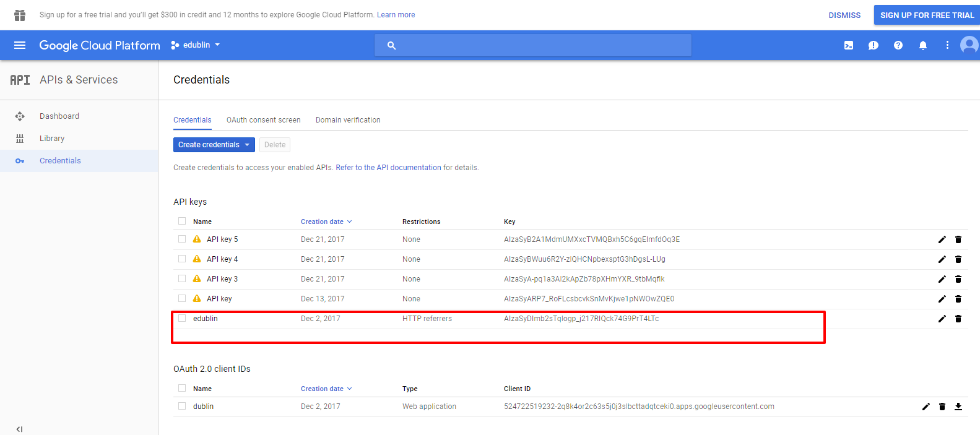The image size is (980, 435).
Task: Edit API key 5 with pencil icon
Action: point(942,239)
